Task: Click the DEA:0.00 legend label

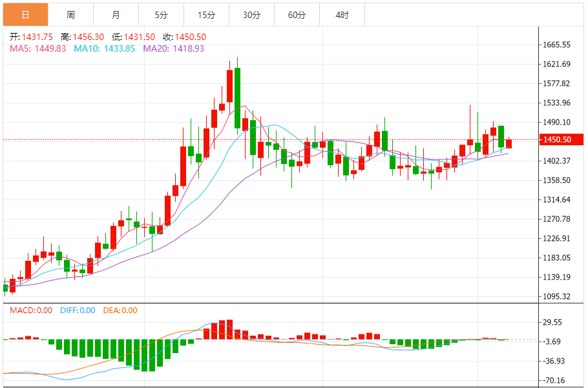Action: pyautogui.click(x=119, y=311)
